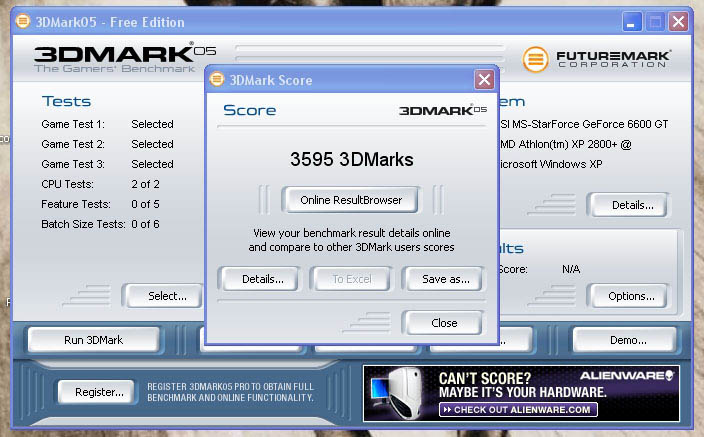Image resolution: width=704 pixels, height=437 pixels.
Task: Click Save as... in the score dialog
Action: click(x=444, y=279)
